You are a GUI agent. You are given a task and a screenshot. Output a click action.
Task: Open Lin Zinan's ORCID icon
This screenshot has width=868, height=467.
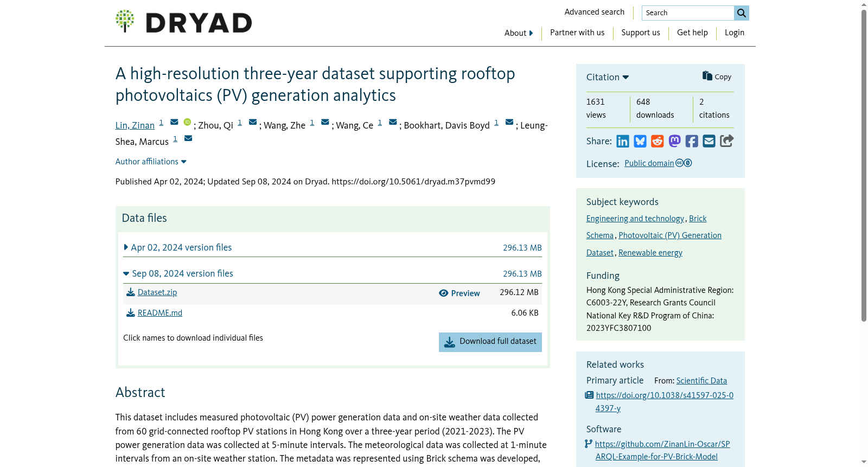click(187, 122)
